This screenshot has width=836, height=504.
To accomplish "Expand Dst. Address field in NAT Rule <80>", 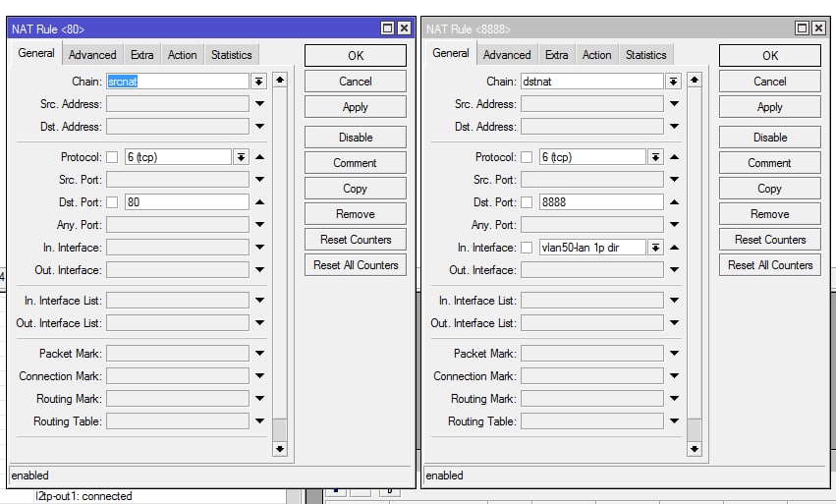I will pos(259,127).
